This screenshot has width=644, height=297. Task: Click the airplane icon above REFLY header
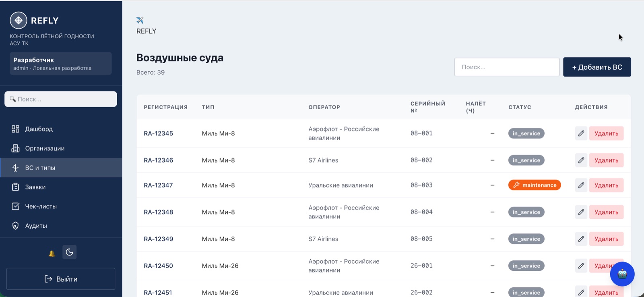click(140, 20)
